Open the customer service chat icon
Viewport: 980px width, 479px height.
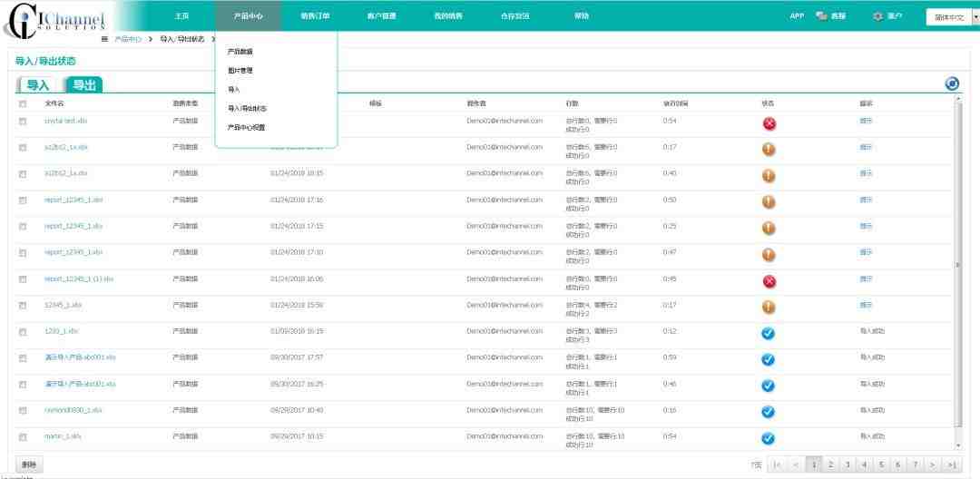pos(822,16)
